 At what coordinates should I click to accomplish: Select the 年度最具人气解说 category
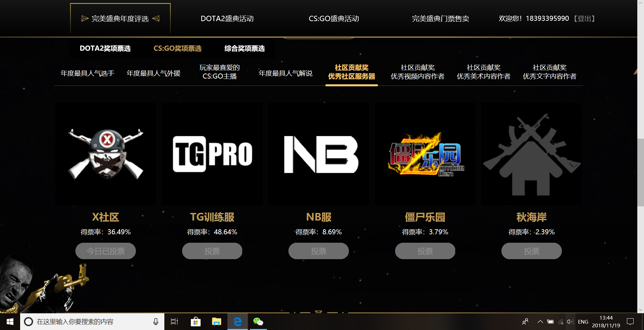[x=285, y=73]
